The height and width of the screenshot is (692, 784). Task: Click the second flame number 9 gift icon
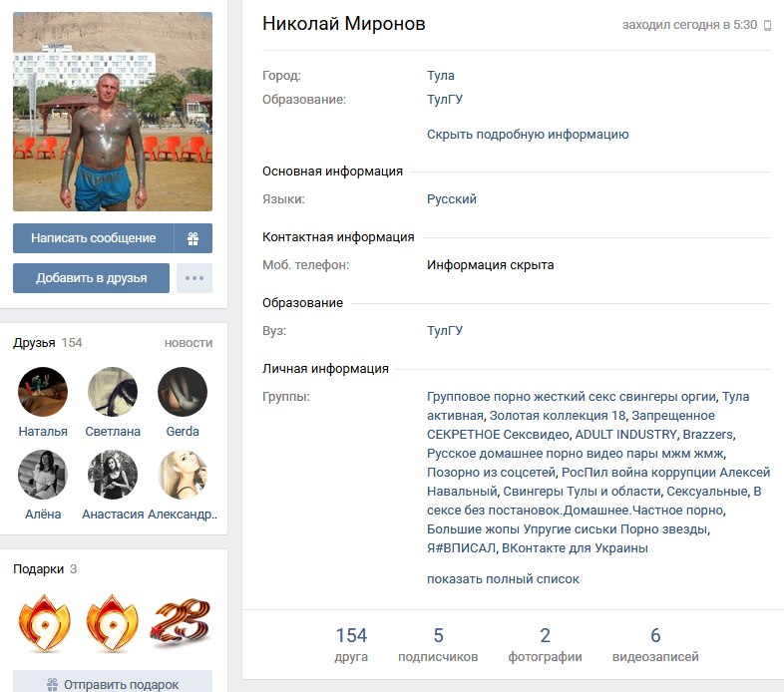click(113, 623)
